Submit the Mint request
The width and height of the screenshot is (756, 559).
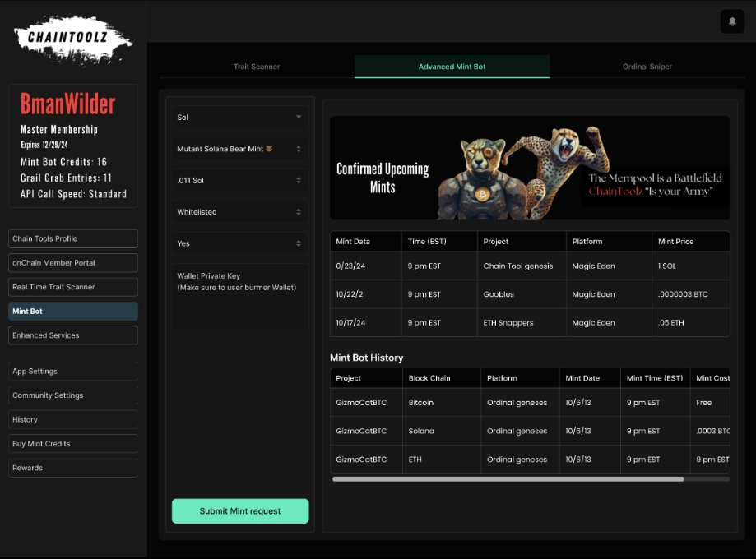(x=240, y=510)
